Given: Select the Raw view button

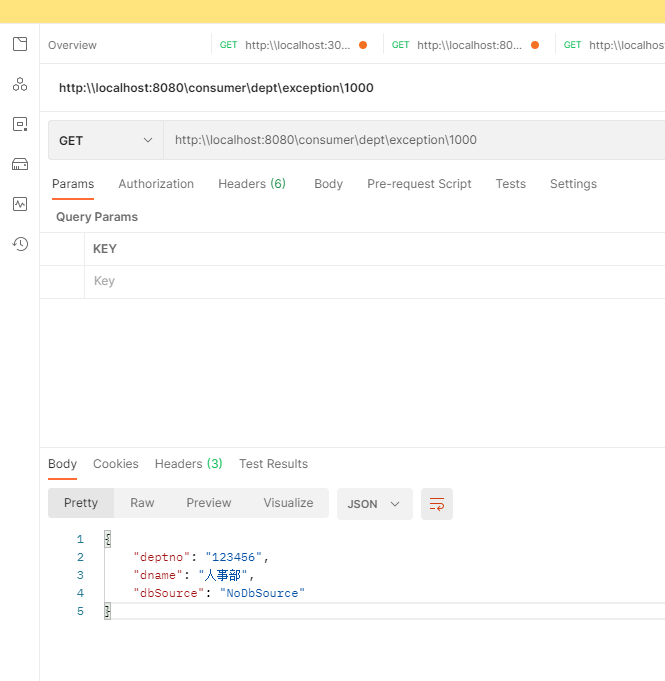Looking at the screenshot, I should click(x=142, y=503).
